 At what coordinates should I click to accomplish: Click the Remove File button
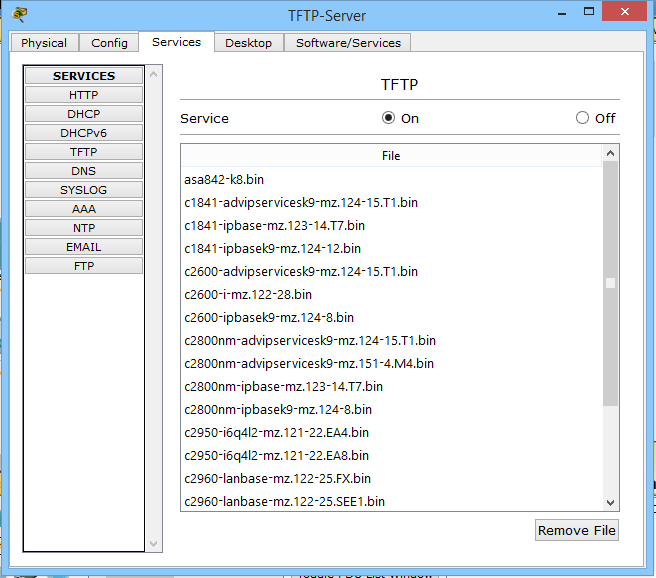tap(577, 530)
